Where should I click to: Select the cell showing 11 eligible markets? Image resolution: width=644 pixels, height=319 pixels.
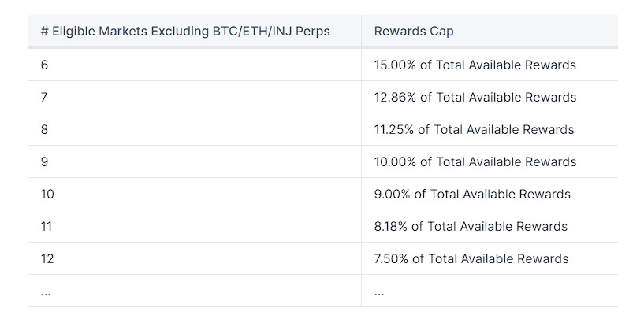pos(47,226)
